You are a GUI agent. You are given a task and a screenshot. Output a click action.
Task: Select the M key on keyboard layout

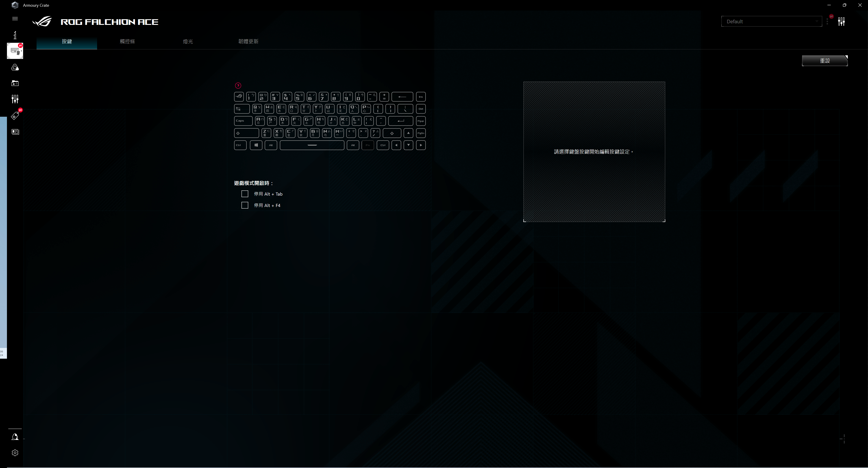click(339, 133)
